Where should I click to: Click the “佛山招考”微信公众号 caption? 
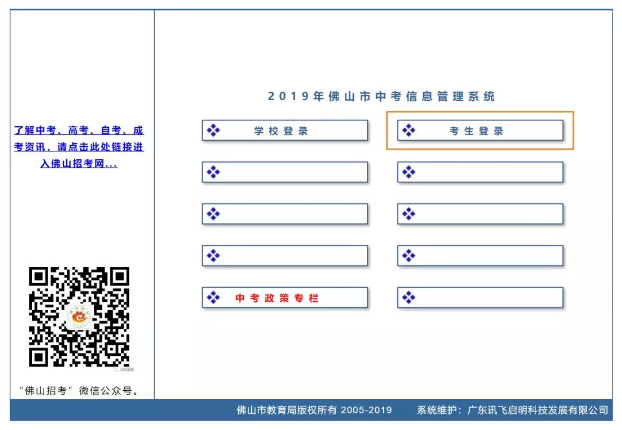pyautogui.click(x=80, y=390)
